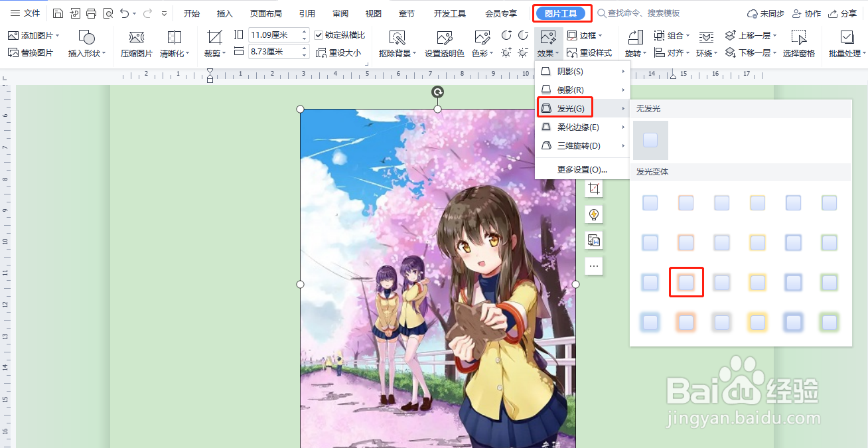Click 重设样式 (Reset Style) button

(589, 52)
